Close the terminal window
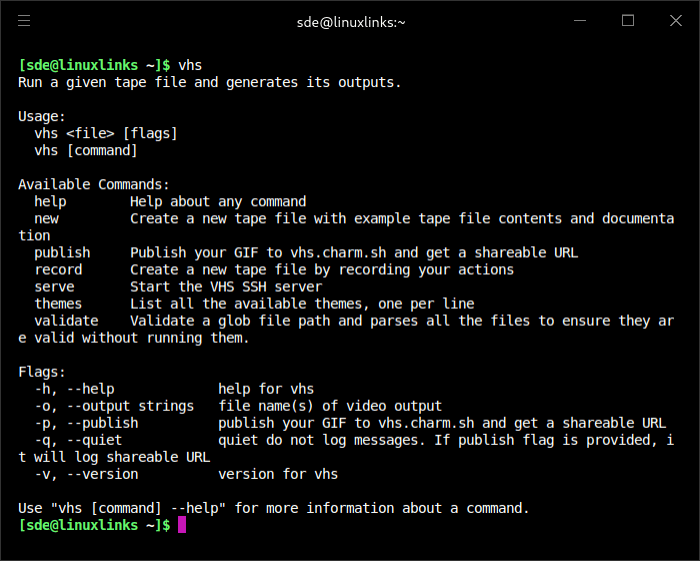 (x=673, y=20)
